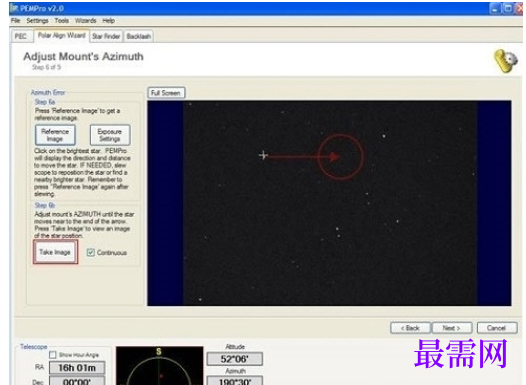This screenshot has height=385, width=526.
Task: Open the Wizards menu
Action: point(86,21)
